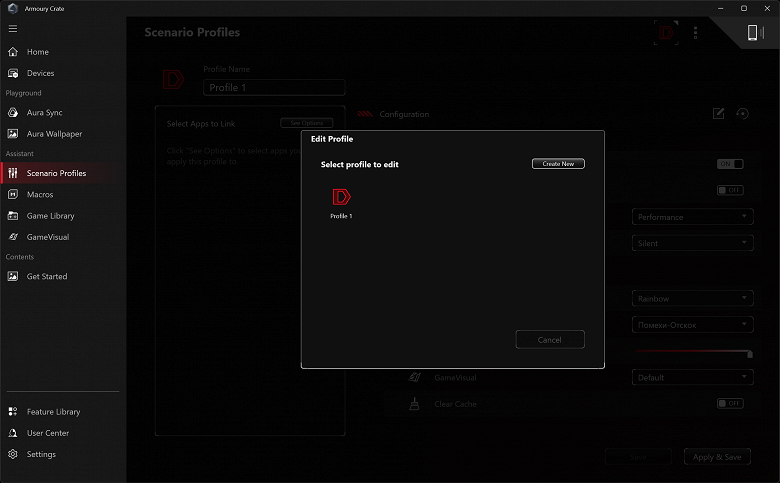Click the Edit Profile dialog title

[332, 139]
